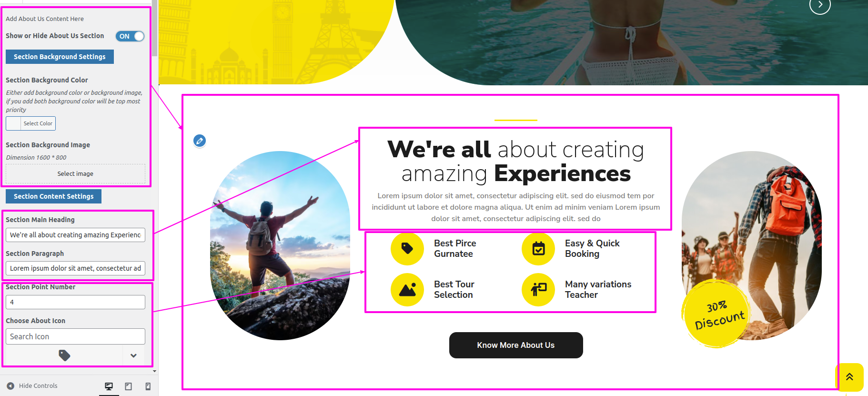Screen dimensions: 868x396
Task: Click the Best Tour Selection mountain icon
Action: click(x=407, y=289)
